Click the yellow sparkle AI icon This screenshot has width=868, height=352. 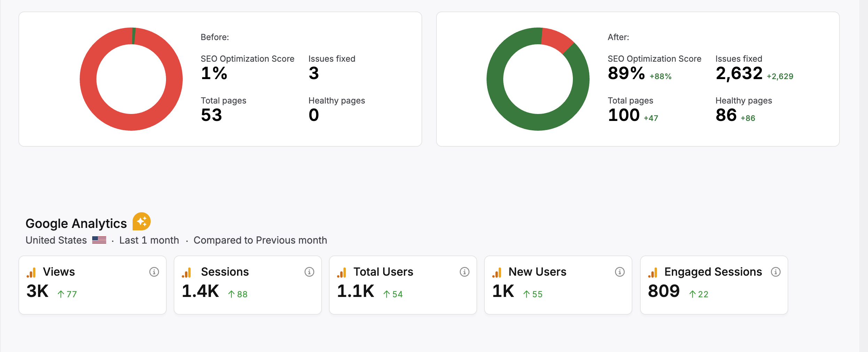click(x=141, y=222)
